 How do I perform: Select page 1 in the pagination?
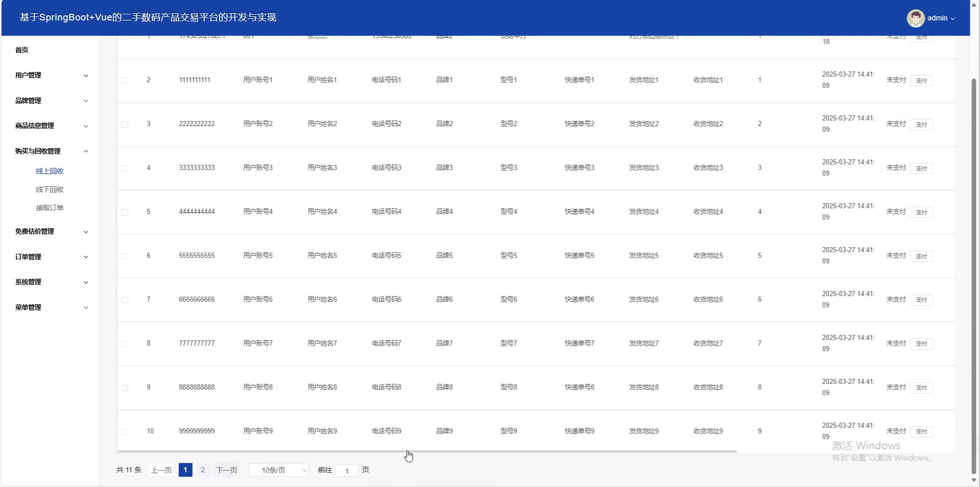[x=185, y=470]
